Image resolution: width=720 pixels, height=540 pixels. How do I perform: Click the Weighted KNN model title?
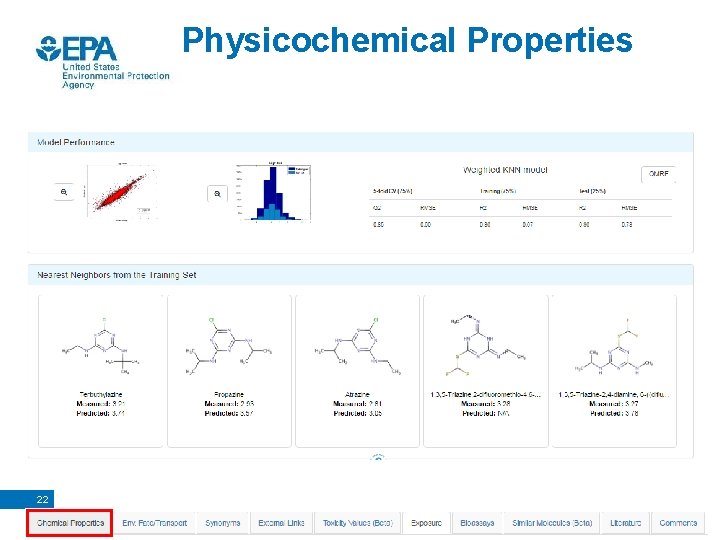coord(505,170)
